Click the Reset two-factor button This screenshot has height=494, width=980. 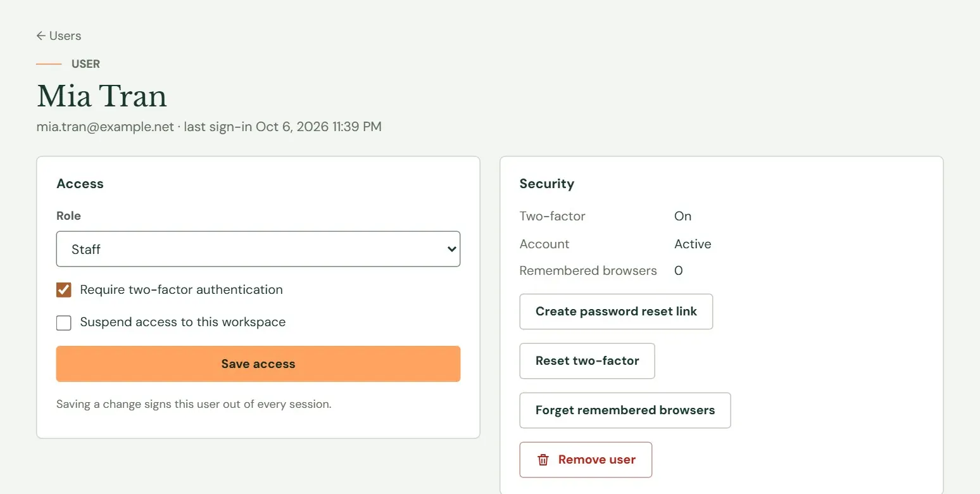point(587,361)
